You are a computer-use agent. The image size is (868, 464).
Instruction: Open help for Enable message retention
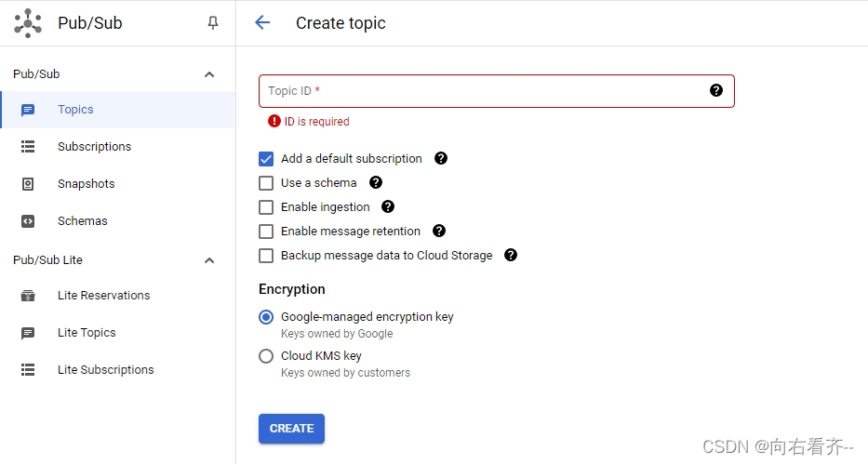[x=439, y=231]
